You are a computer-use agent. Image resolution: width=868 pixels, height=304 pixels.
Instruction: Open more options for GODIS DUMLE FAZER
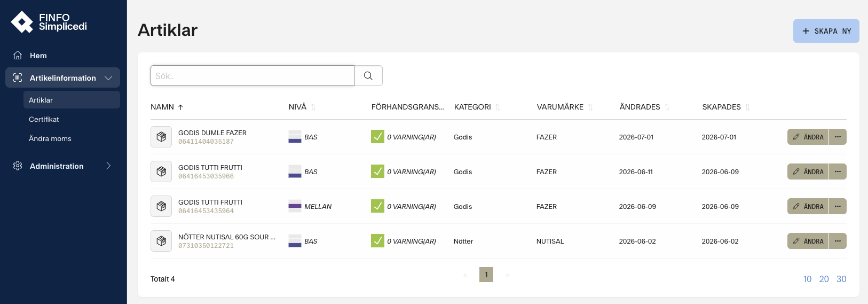click(838, 137)
